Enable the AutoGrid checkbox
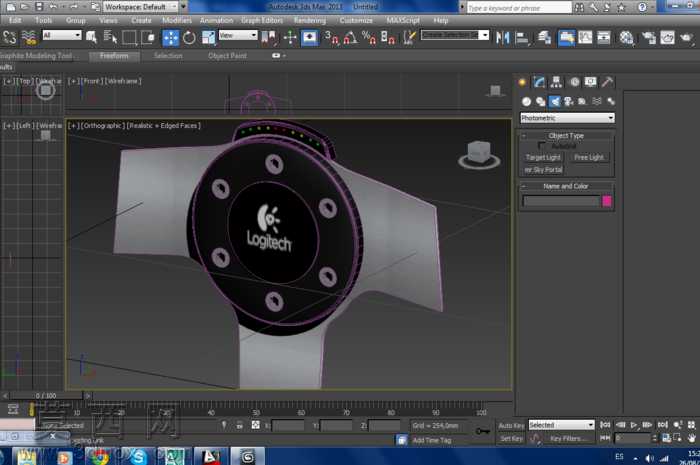This screenshot has height=465, width=700. point(542,145)
